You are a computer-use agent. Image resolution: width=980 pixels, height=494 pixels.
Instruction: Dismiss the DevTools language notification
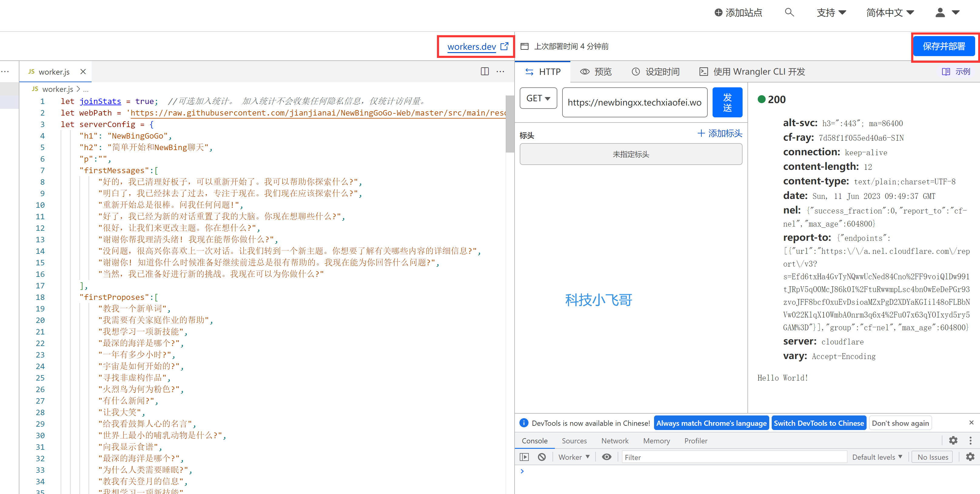pyautogui.click(x=971, y=423)
